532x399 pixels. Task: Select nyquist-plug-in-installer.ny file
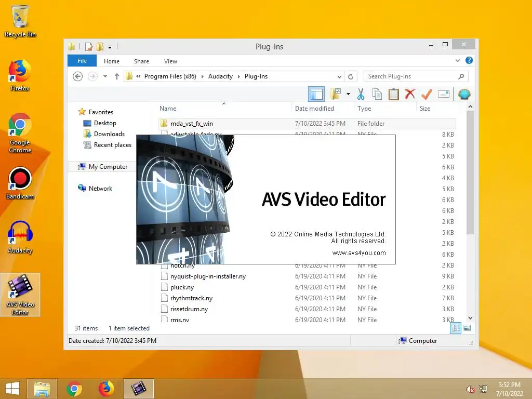click(307, 276)
